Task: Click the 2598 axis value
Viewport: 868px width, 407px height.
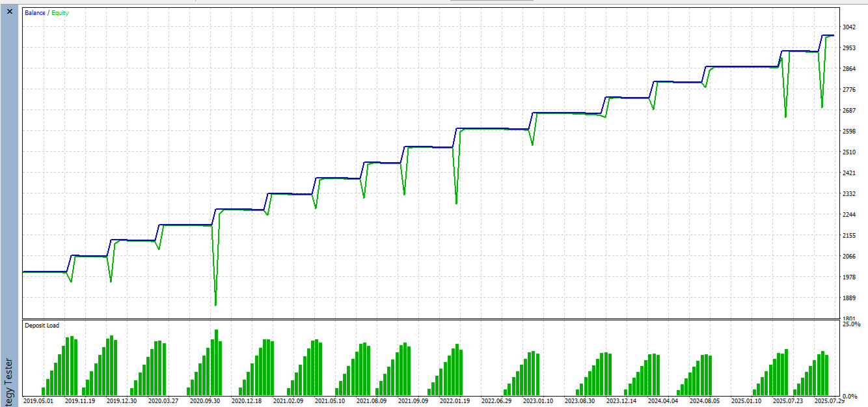Action: point(848,132)
